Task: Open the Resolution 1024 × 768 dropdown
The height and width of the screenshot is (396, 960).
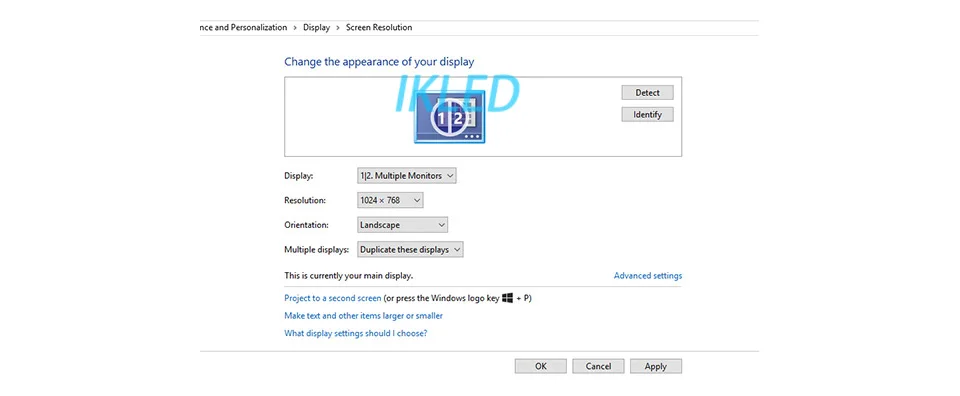Action: 390,200
